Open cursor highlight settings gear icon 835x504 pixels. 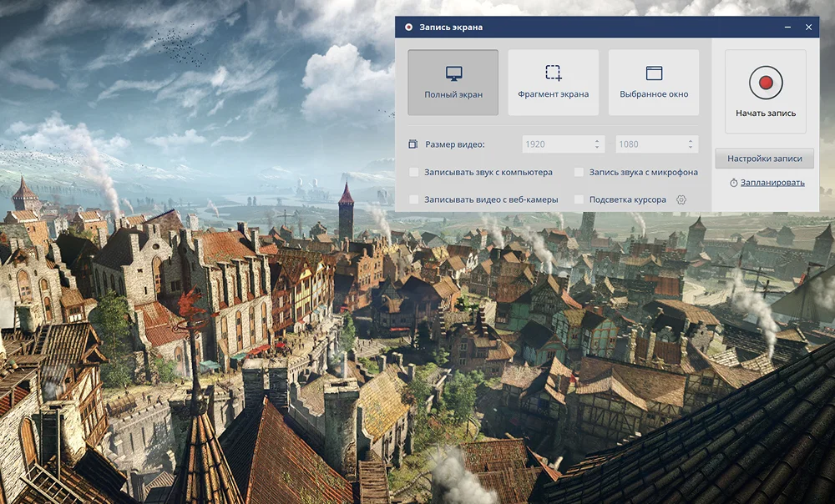point(681,200)
